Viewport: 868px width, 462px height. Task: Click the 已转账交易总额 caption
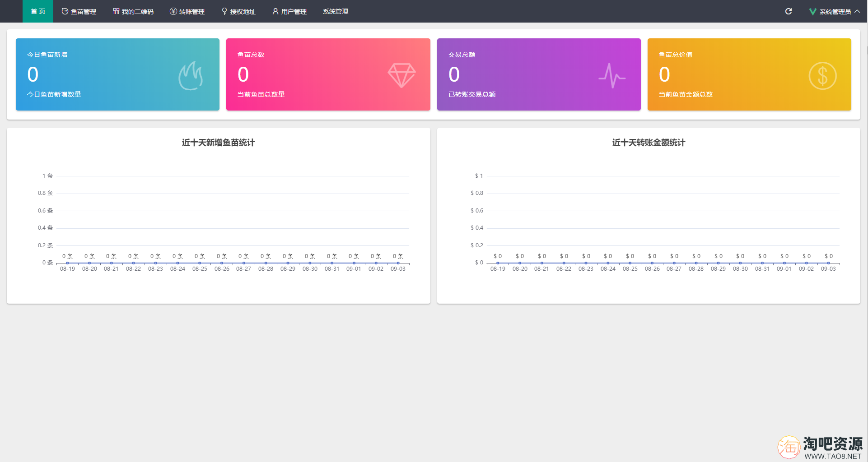472,94
